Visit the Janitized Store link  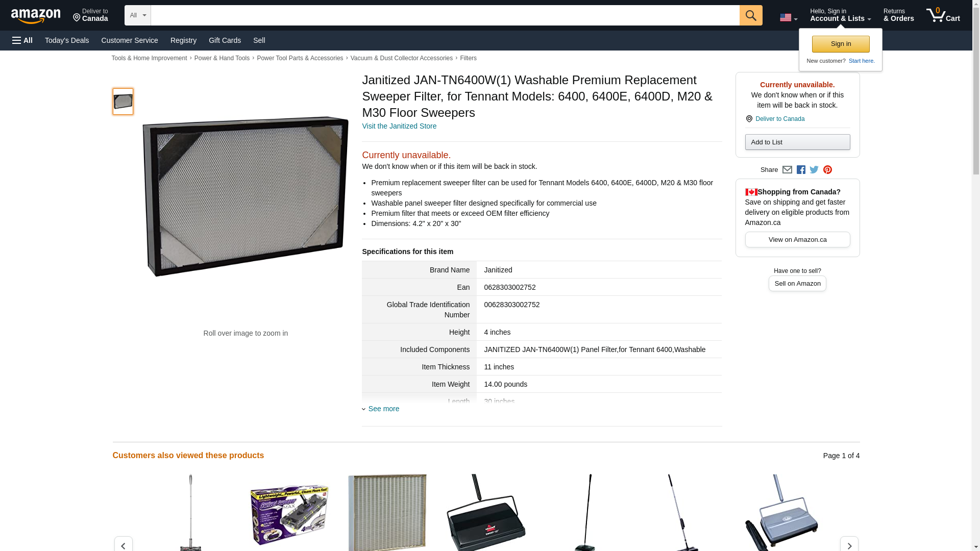click(x=399, y=126)
